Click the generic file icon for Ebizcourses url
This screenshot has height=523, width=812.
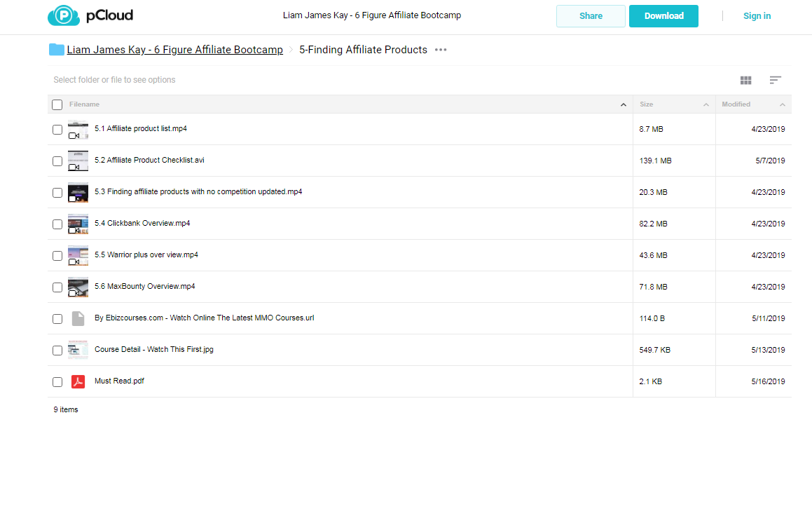[x=78, y=318]
